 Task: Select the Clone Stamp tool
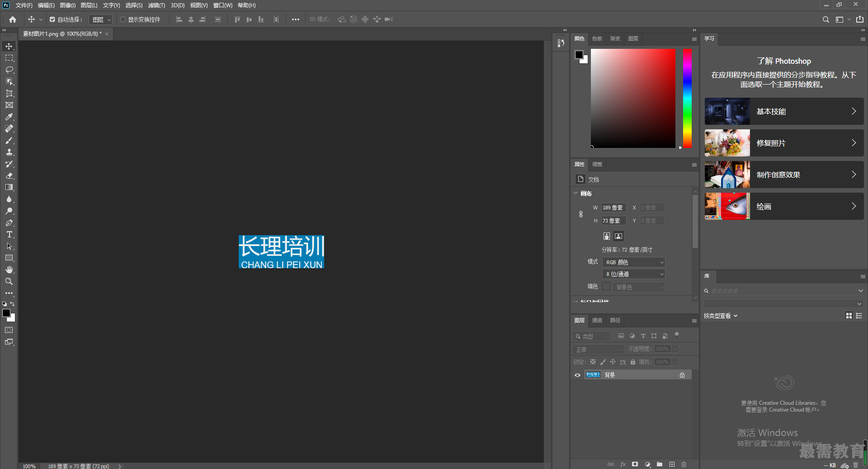[x=9, y=152]
